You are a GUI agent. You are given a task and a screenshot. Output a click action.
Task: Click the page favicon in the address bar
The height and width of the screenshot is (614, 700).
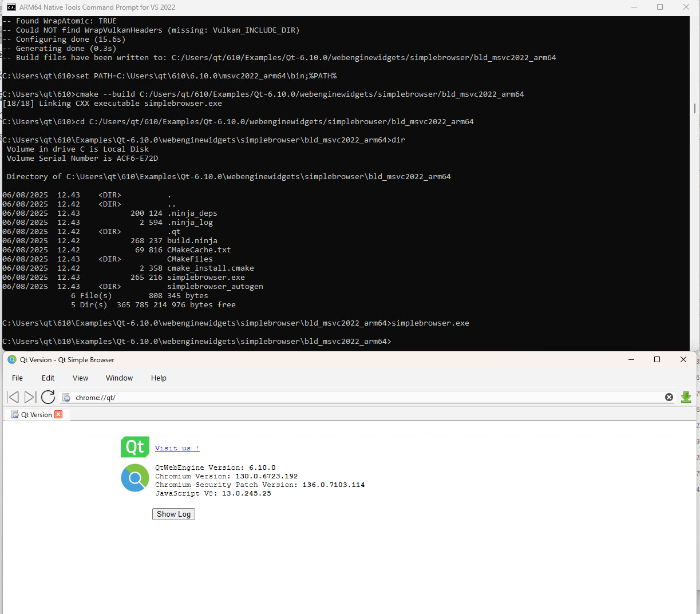pos(66,397)
